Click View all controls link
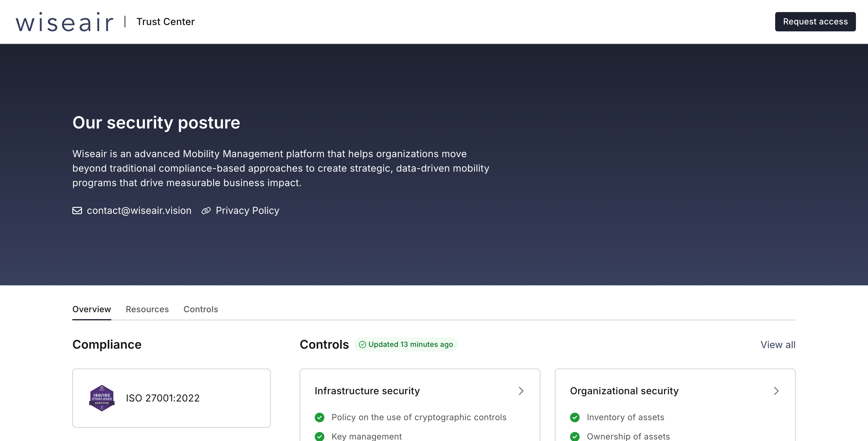 click(778, 344)
